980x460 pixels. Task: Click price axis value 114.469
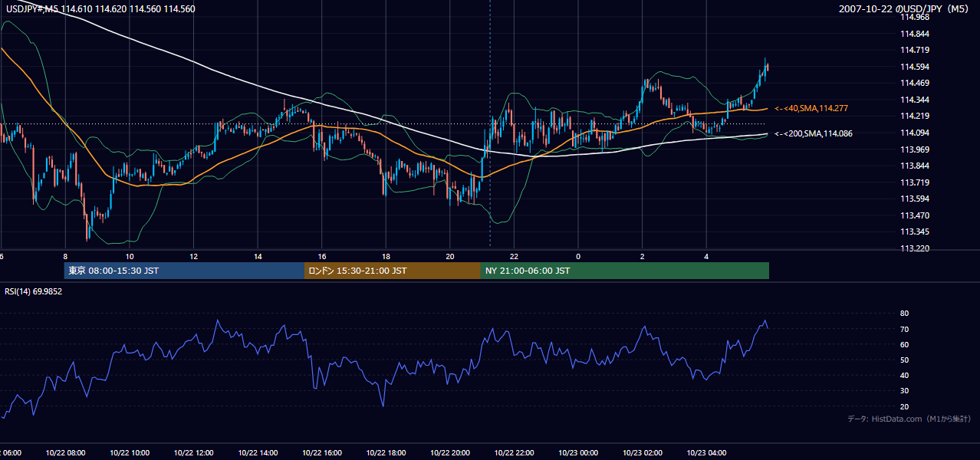pos(915,83)
